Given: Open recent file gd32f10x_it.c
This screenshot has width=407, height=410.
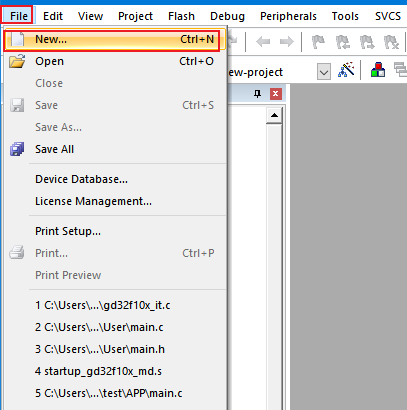Looking at the screenshot, I should click(x=115, y=305).
